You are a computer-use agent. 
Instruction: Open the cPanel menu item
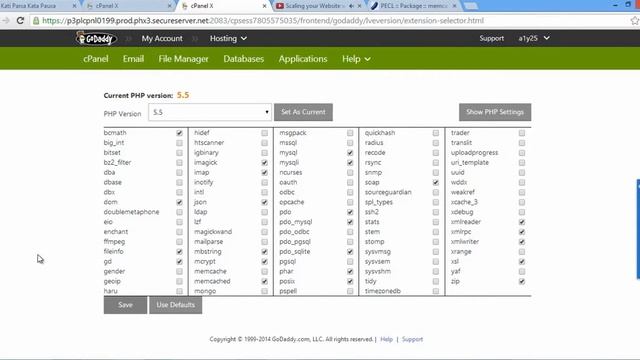[x=96, y=59]
